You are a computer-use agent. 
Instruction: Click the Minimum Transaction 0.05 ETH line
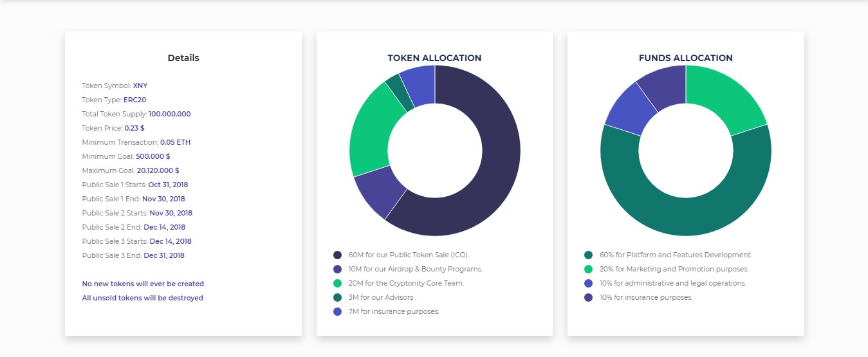(136, 142)
